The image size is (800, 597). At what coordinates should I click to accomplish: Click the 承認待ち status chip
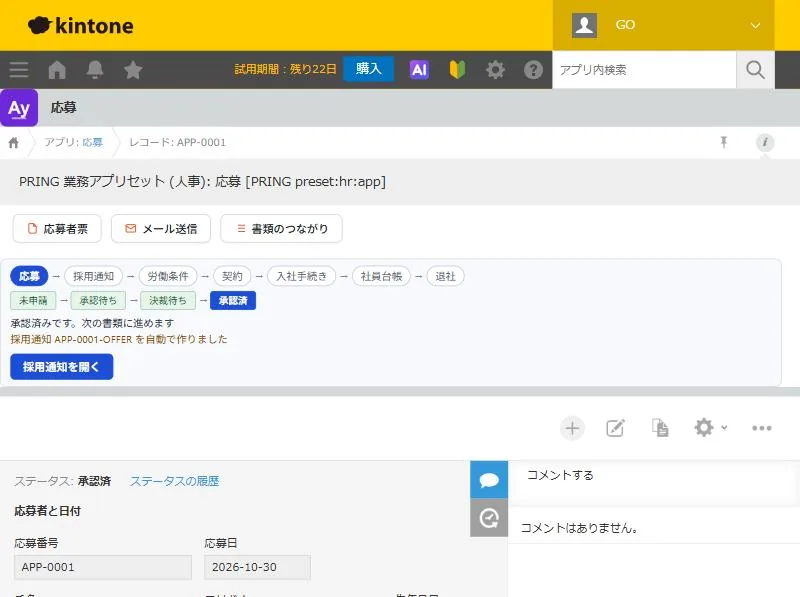tap(98, 301)
